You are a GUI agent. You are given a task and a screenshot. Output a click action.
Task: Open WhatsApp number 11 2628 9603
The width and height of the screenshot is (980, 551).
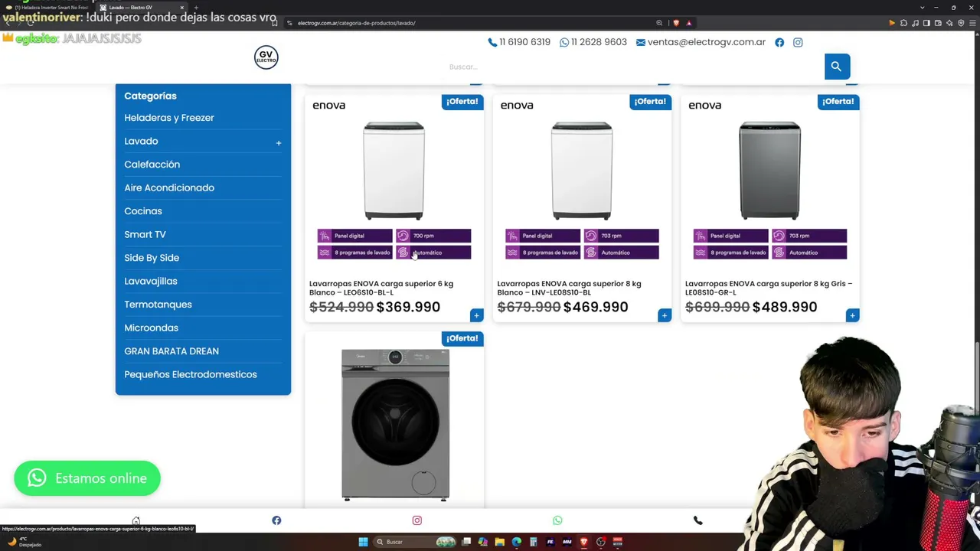593,42
